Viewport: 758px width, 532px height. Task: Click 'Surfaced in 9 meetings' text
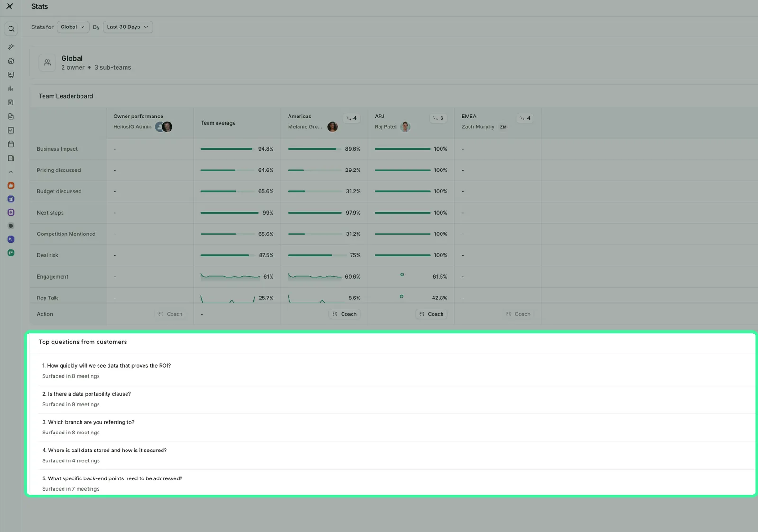(x=71, y=405)
